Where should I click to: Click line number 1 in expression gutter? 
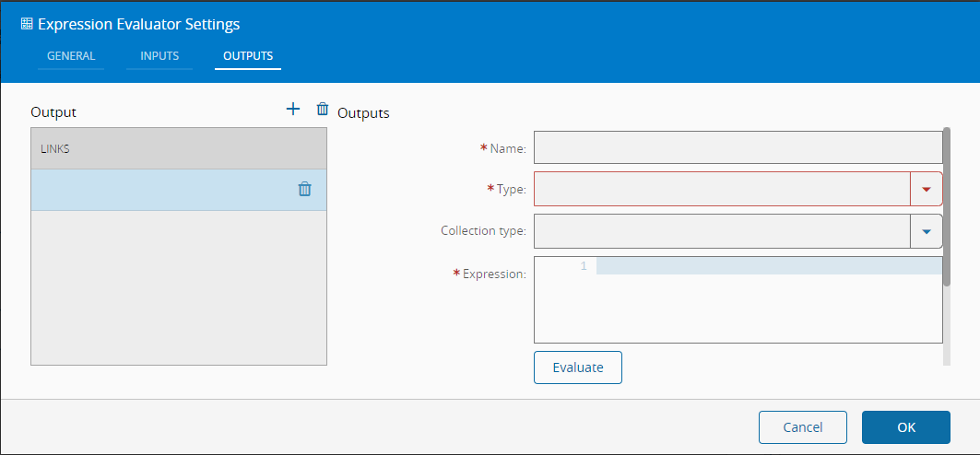(x=583, y=266)
